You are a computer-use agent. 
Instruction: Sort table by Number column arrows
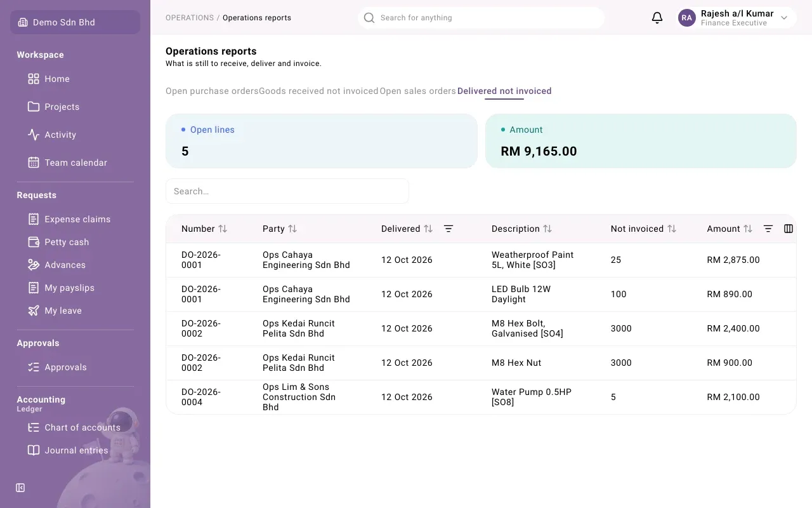pyautogui.click(x=223, y=229)
